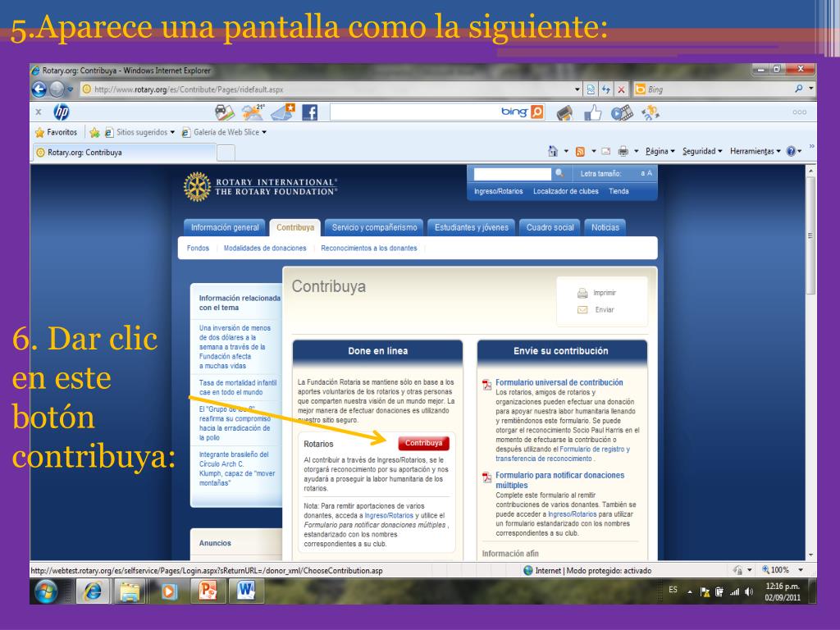Viewport: 840px width, 630px height.
Task: Click the Rotary wheel logo
Action: [x=198, y=186]
